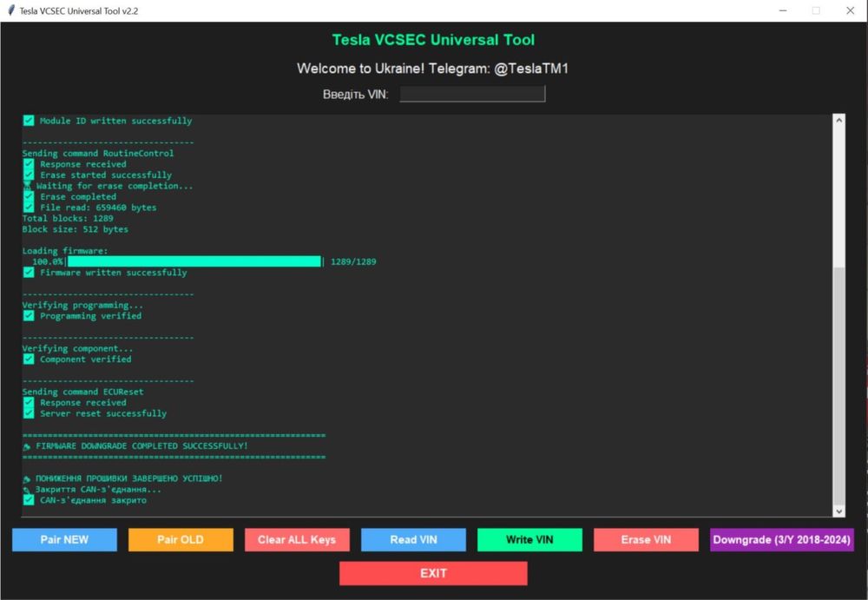Click the checkmark beside 'Module ID written successfully'
Image resolution: width=868 pixels, height=600 pixels.
(x=29, y=120)
